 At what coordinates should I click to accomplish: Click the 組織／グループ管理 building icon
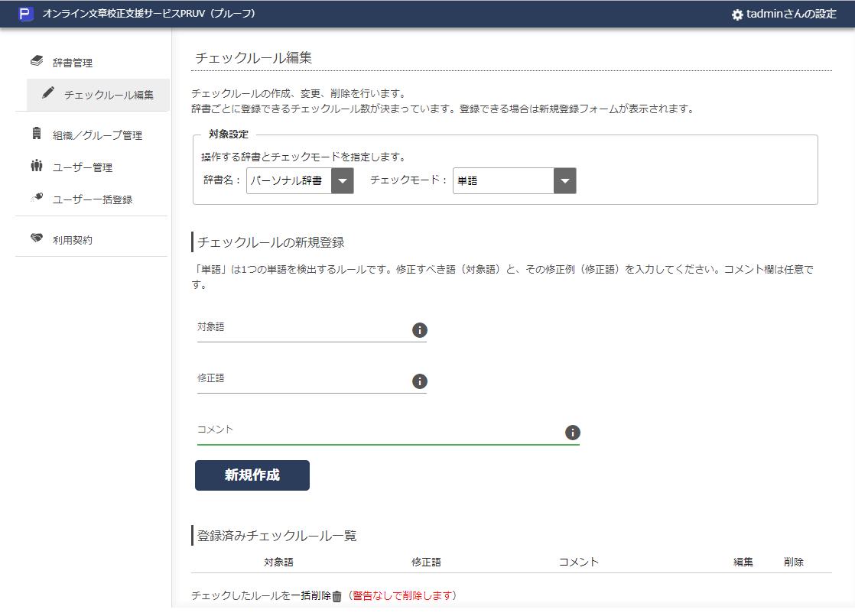(x=37, y=132)
